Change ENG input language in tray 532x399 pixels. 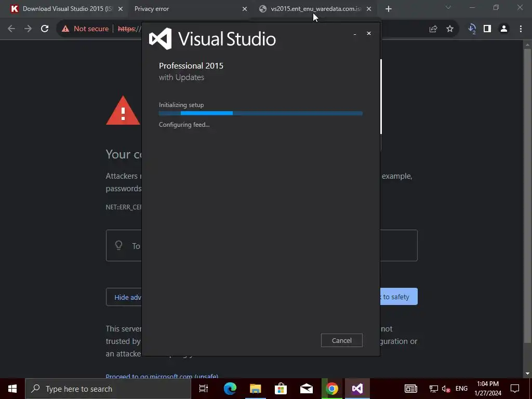(461, 389)
